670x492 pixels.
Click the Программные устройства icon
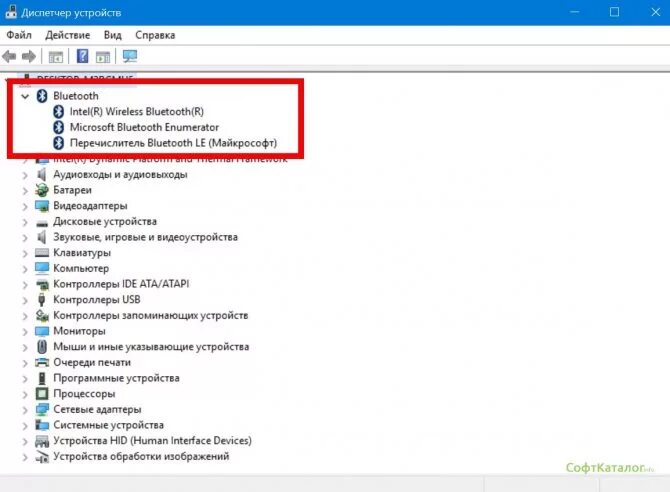point(42,378)
